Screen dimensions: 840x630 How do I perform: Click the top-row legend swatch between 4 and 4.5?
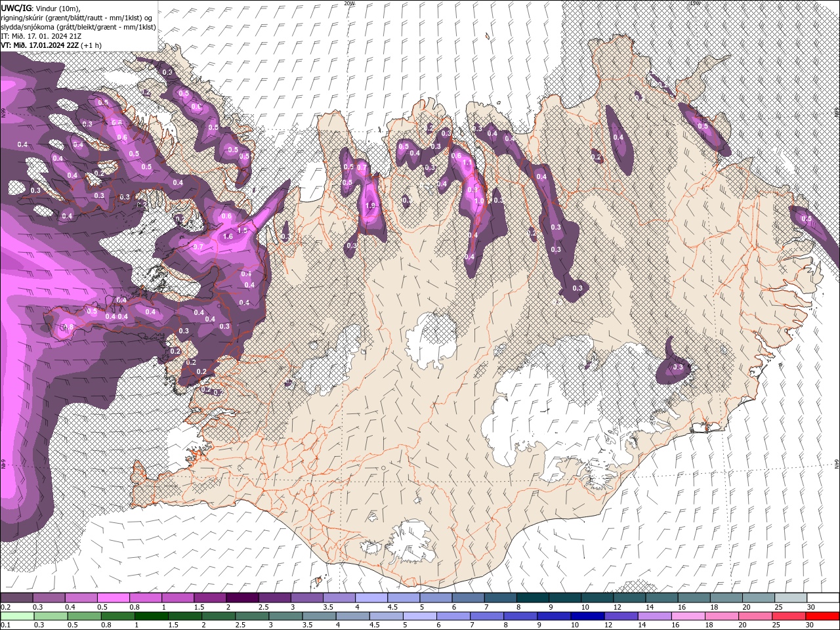coord(371,598)
